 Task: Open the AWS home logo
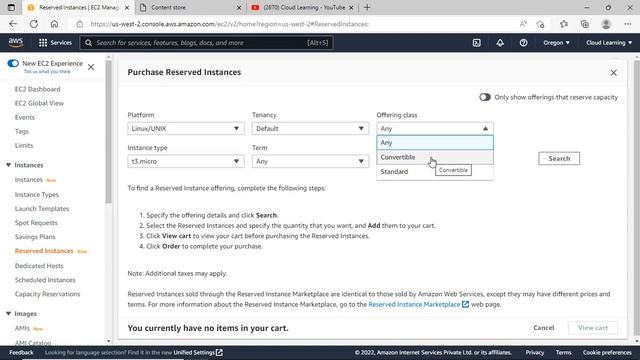(x=16, y=42)
